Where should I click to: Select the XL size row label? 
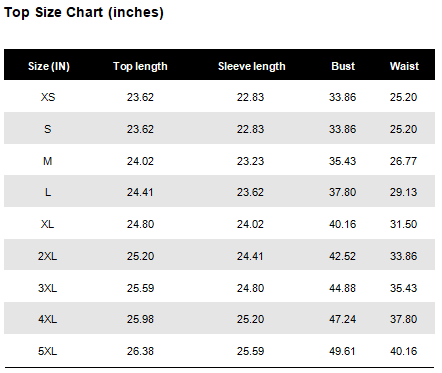[x=48, y=224]
